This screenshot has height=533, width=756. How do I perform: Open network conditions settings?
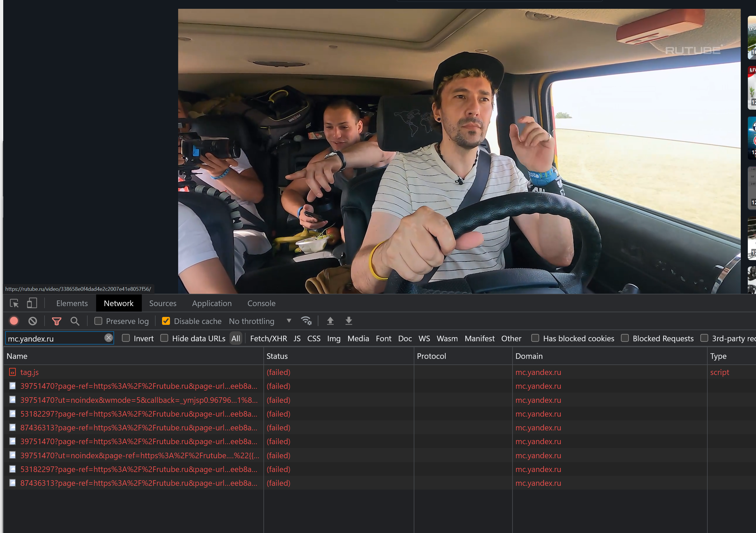306,321
